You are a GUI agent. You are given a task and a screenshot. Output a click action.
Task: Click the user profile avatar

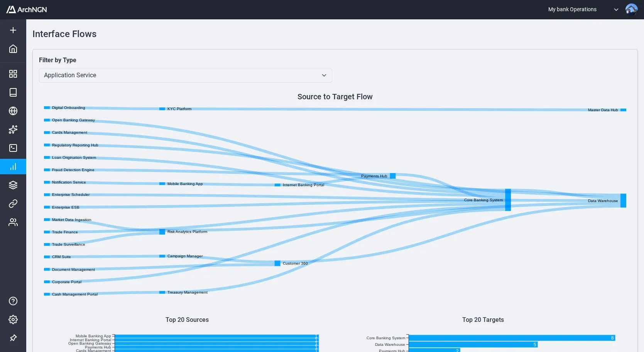(632, 9)
